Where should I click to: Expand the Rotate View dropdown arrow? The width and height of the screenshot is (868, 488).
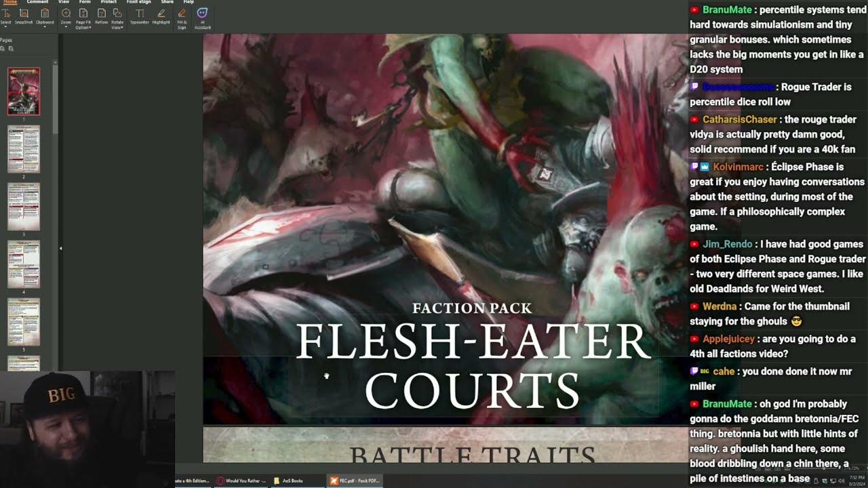click(122, 28)
